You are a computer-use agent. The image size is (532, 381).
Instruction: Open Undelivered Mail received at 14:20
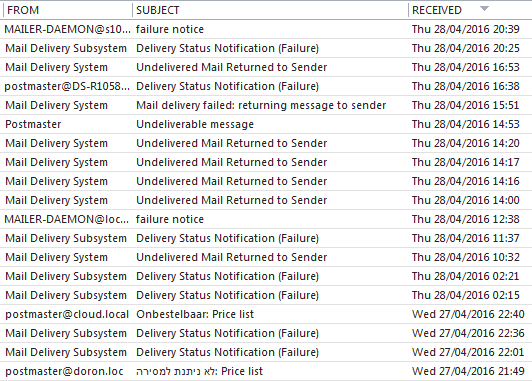tap(266, 143)
